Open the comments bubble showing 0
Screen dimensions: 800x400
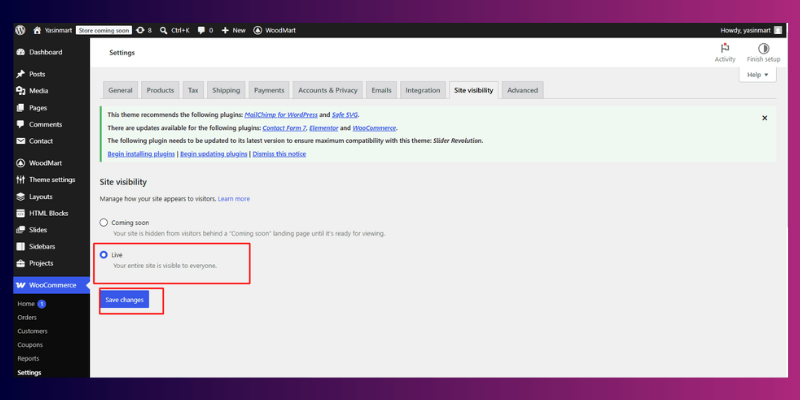(x=206, y=30)
